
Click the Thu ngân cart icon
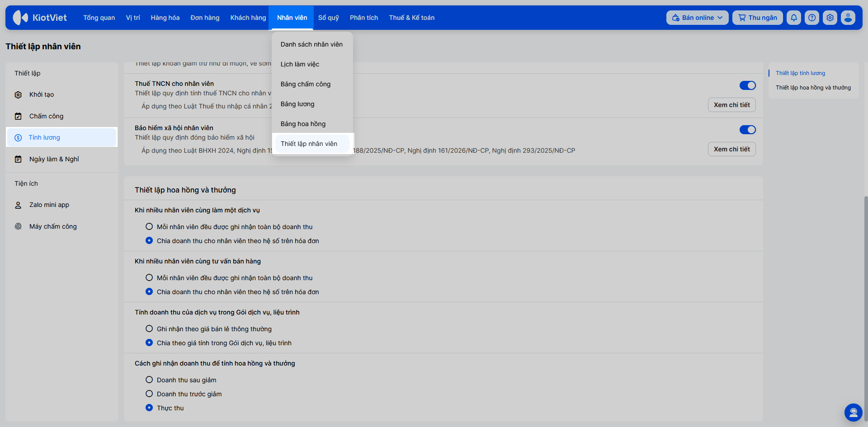[742, 18]
